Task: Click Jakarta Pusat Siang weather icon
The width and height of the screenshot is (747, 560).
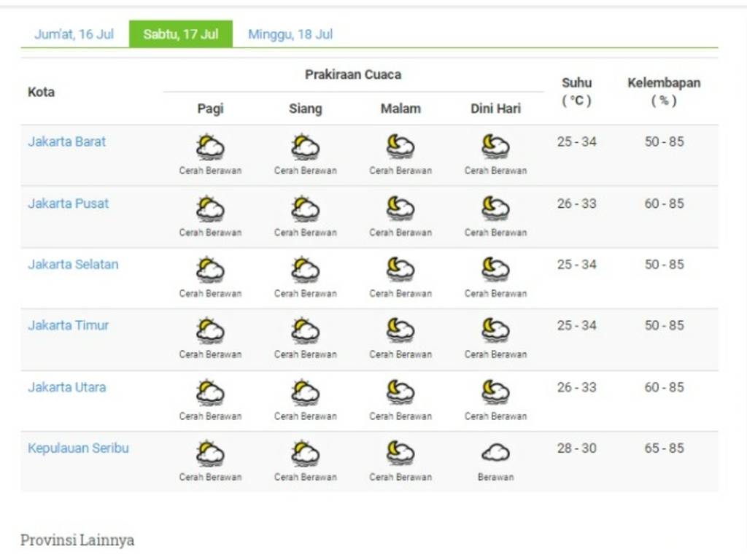Action: pos(306,209)
